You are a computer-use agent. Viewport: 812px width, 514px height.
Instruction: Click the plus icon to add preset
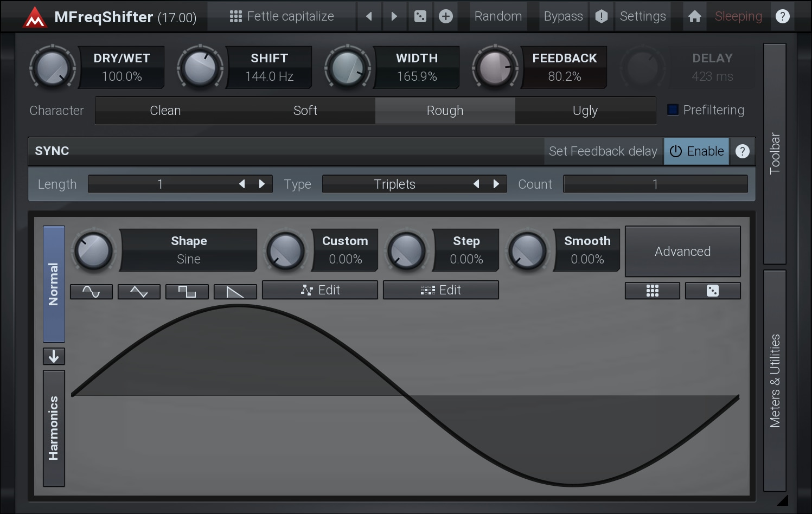pos(445,16)
